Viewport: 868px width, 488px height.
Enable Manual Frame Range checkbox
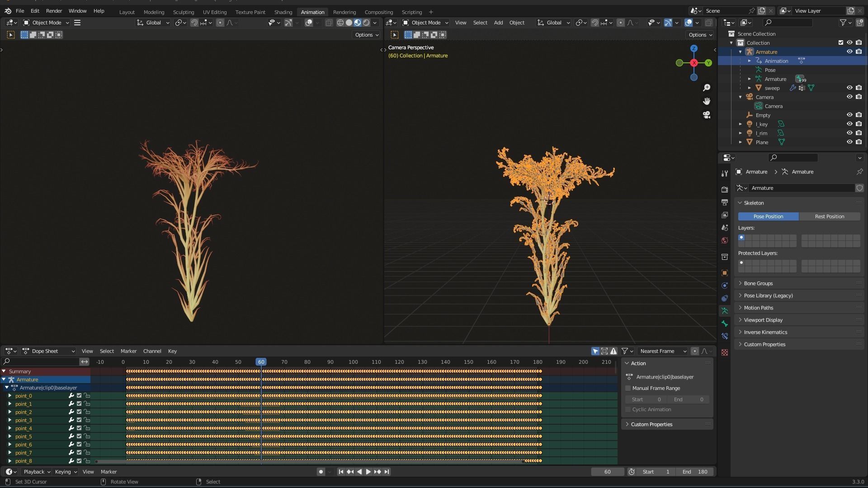[x=628, y=388]
